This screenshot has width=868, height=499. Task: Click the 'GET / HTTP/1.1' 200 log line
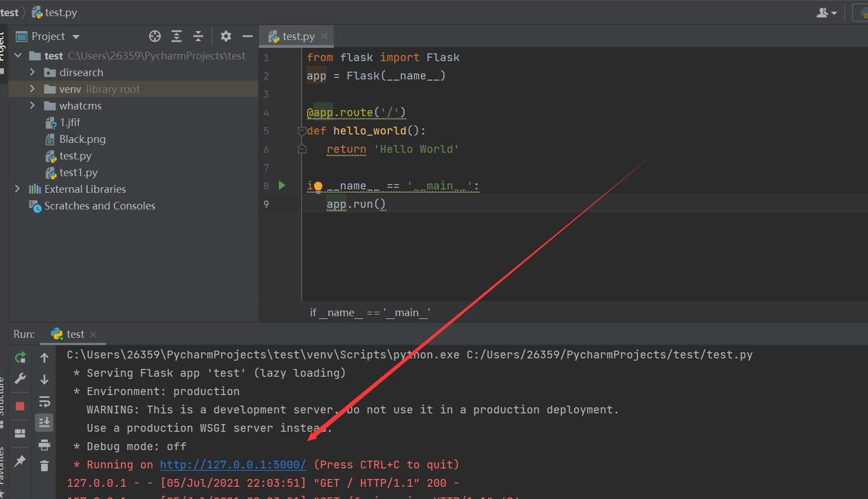click(x=263, y=483)
